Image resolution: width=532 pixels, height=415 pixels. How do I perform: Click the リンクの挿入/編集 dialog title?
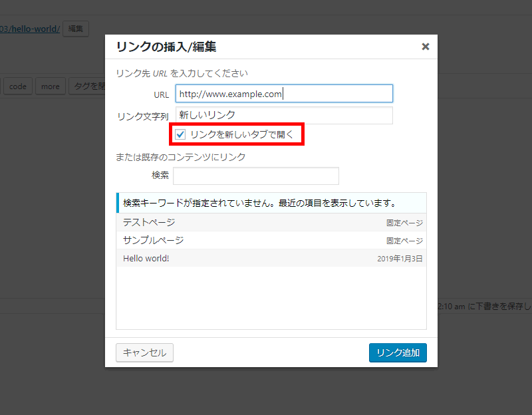pos(166,47)
